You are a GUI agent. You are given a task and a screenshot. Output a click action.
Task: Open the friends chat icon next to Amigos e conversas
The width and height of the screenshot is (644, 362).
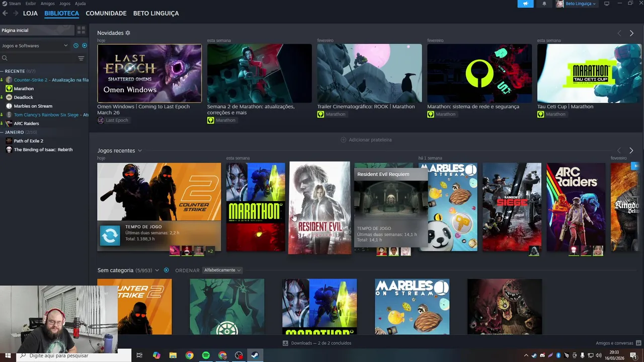(638, 343)
